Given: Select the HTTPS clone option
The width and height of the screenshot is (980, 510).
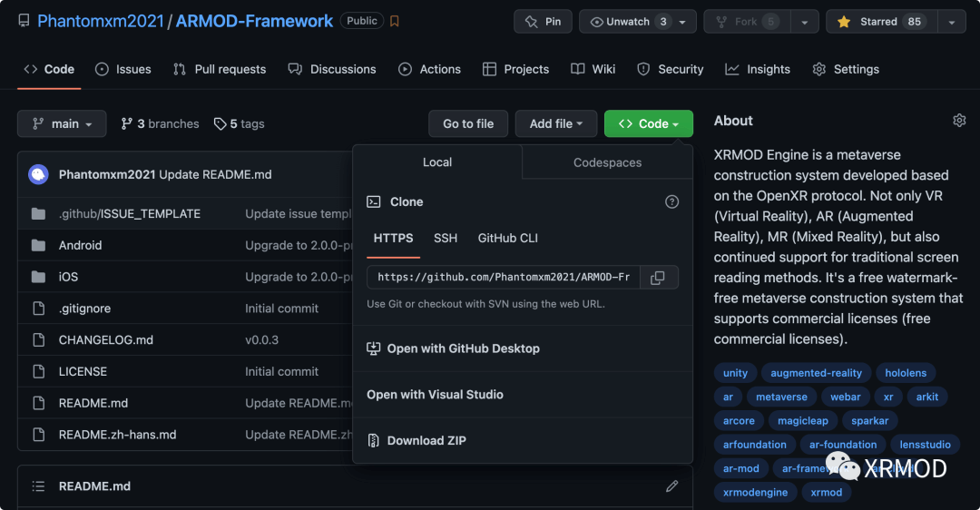Looking at the screenshot, I should coord(393,238).
